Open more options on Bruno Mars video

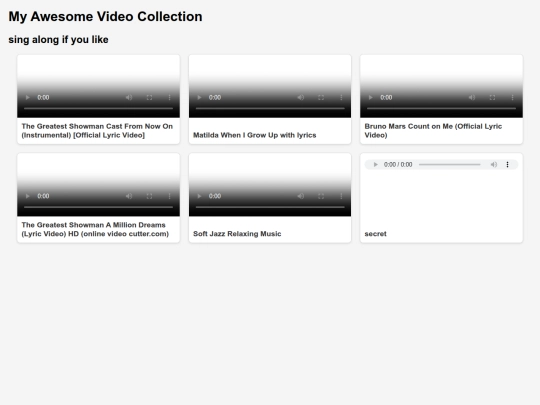512,97
